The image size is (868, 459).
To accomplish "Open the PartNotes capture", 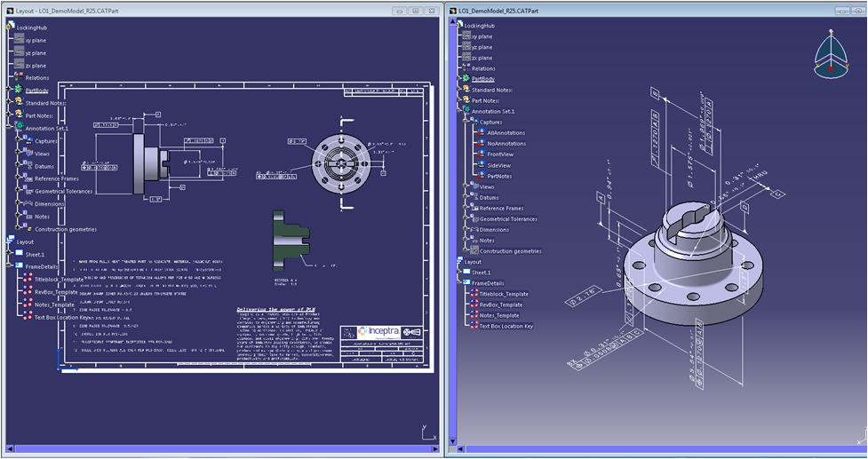I will tap(481, 176).
